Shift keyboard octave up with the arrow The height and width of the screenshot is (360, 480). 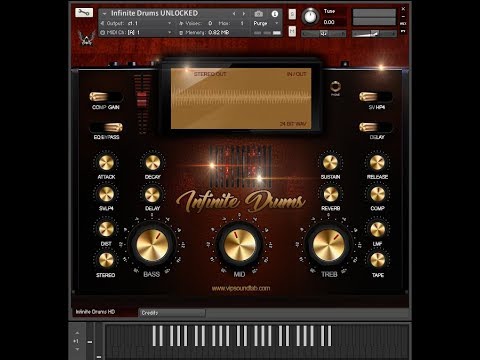click(77, 333)
